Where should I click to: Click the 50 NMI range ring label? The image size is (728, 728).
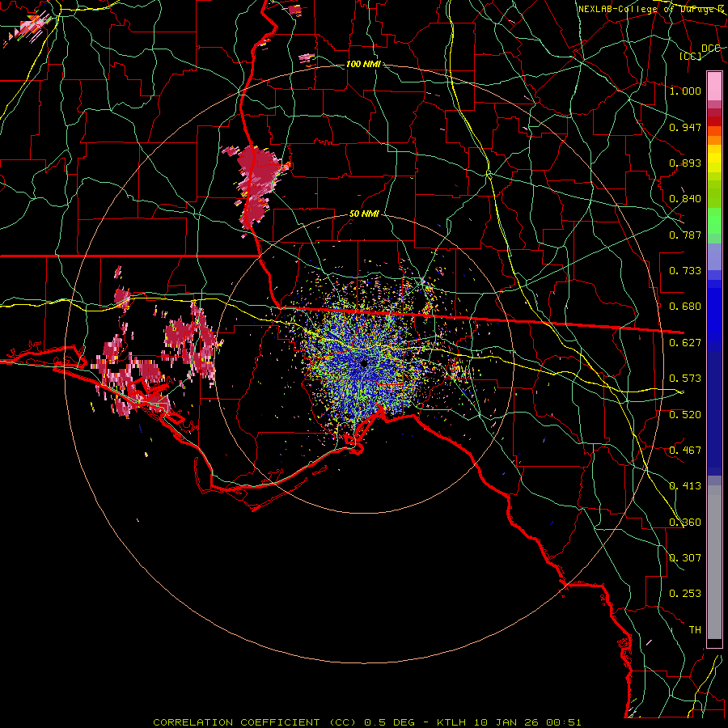pyautogui.click(x=364, y=214)
